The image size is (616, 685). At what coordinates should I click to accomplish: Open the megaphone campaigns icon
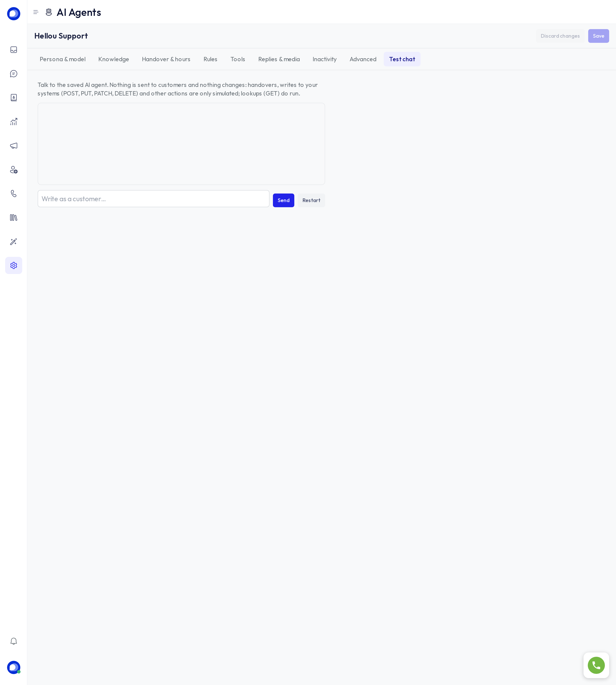(13, 146)
